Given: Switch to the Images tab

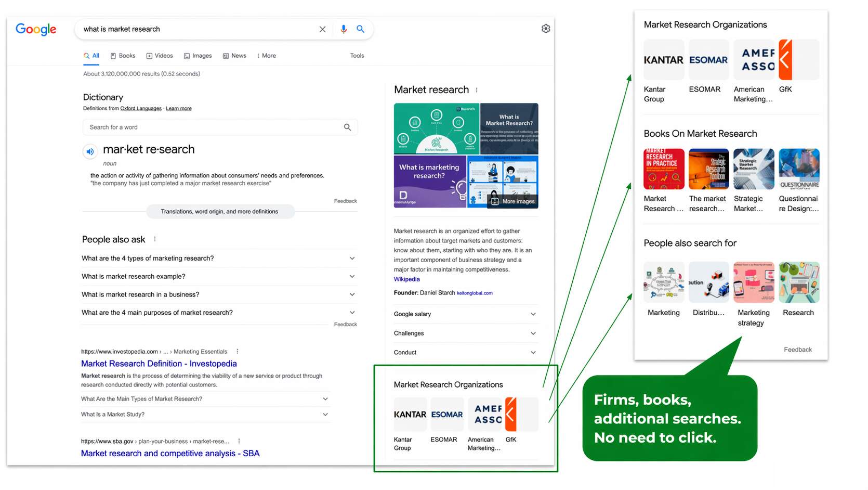Looking at the screenshot, I should (x=198, y=56).
